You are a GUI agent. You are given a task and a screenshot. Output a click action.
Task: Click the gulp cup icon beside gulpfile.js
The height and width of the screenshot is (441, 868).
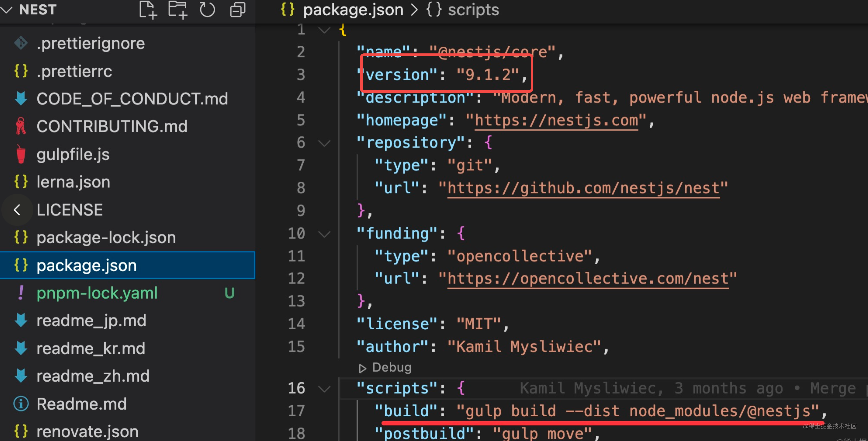coord(21,154)
